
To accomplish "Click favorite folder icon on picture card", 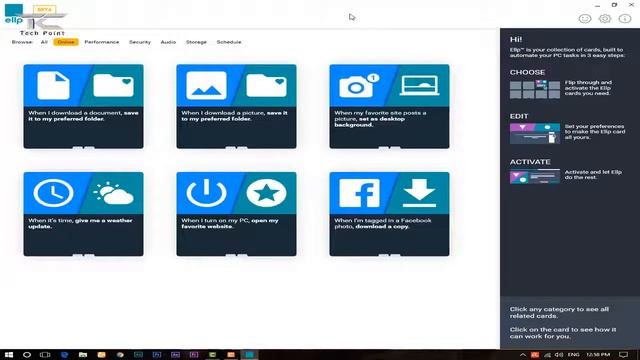I will click(267, 85).
